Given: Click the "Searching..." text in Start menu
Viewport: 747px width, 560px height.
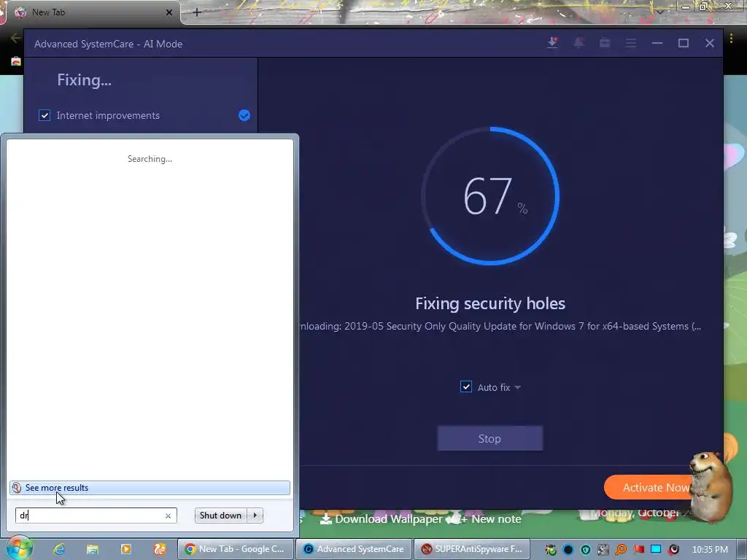Looking at the screenshot, I should (x=150, y=159).
